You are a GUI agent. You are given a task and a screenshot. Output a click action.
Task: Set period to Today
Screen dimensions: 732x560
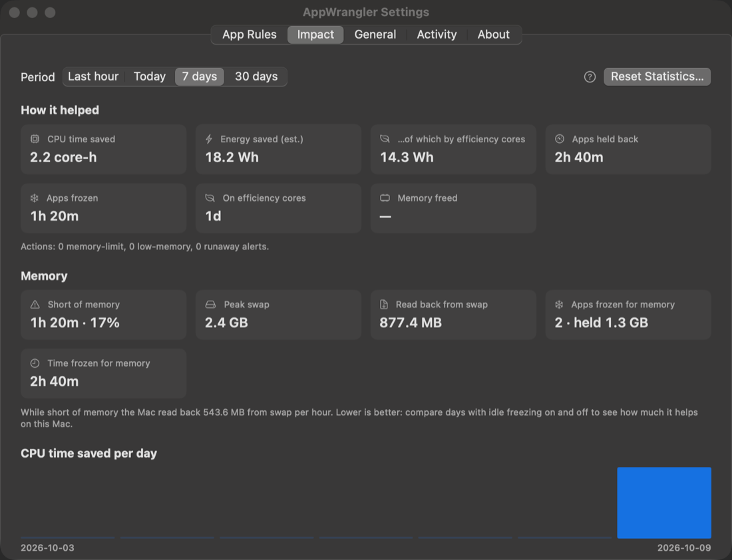pyautogui.click(x=149, y=76)
